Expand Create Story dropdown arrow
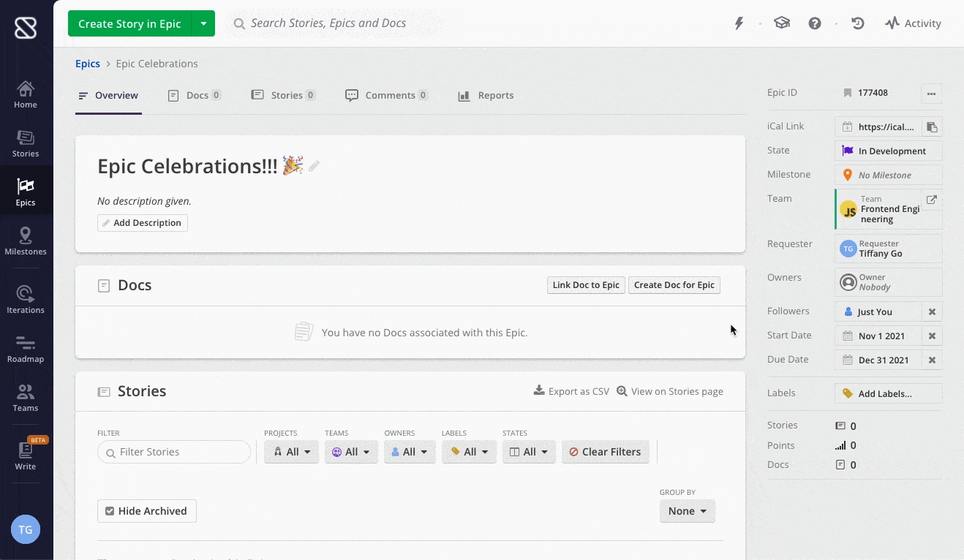 (x=203, y=23)
